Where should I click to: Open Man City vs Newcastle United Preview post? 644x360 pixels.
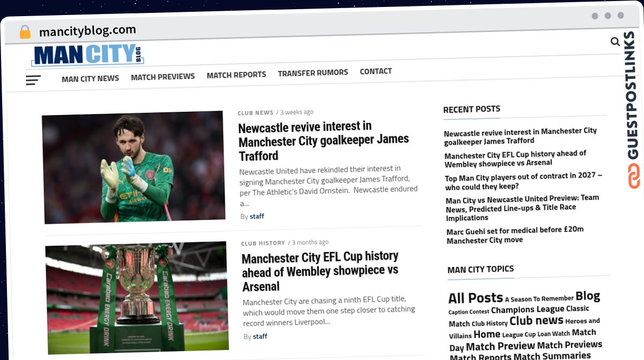(522, 208)
